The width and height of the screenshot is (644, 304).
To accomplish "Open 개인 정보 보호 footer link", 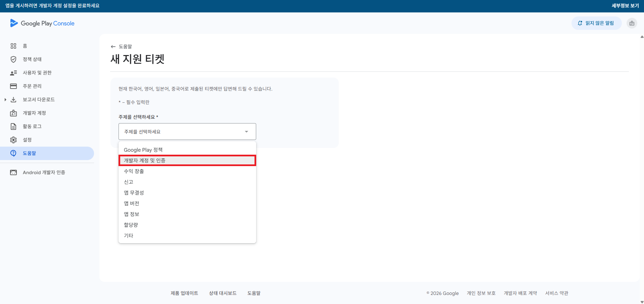I will (481, 293).
